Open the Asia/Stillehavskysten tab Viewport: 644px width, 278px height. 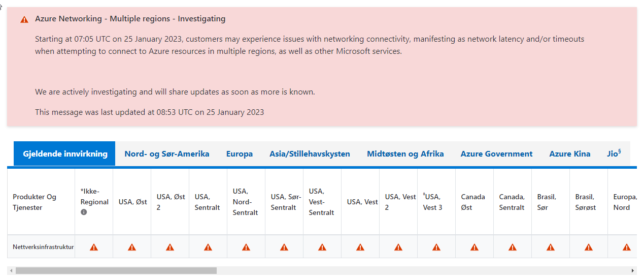point(310,153)
